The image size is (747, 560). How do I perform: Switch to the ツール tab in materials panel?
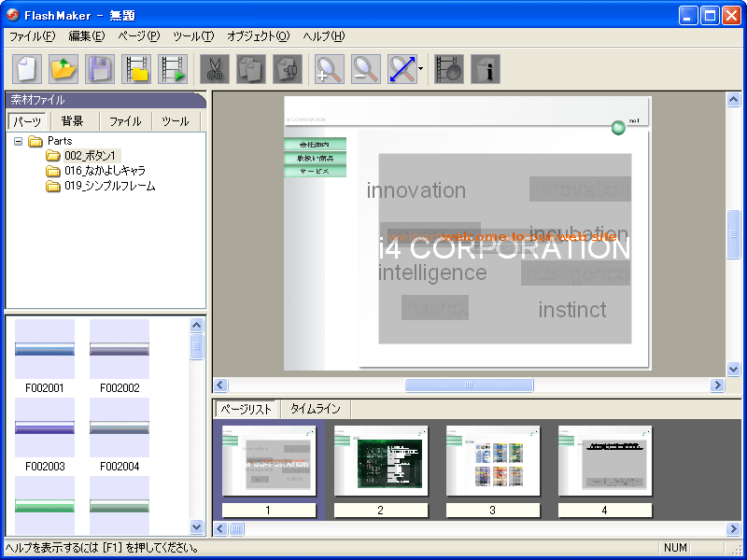pos(176,121)
